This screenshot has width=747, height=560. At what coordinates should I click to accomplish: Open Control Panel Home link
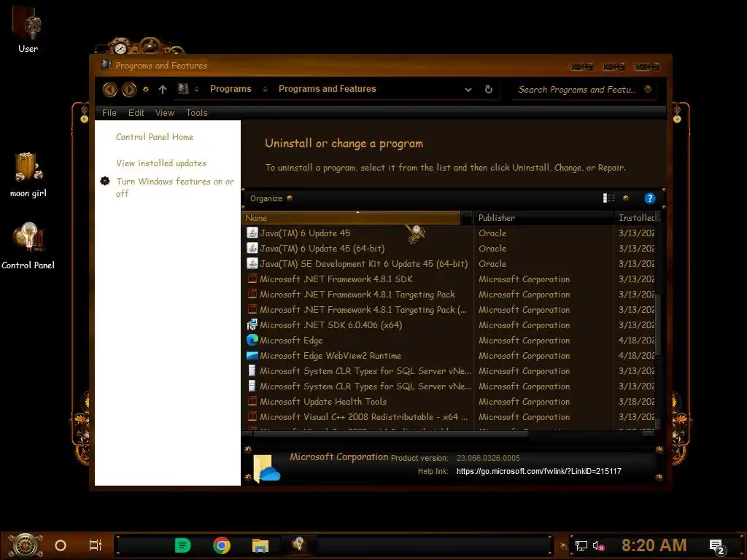click(x=155, y=137)
